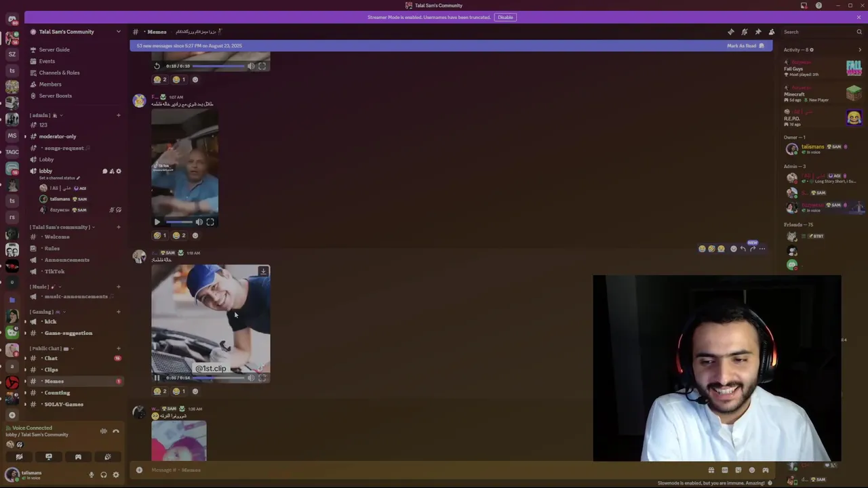Seek the mechanic video progress bar
The height and width of the screenshot is (488, 868).
(x=220, y=378)
